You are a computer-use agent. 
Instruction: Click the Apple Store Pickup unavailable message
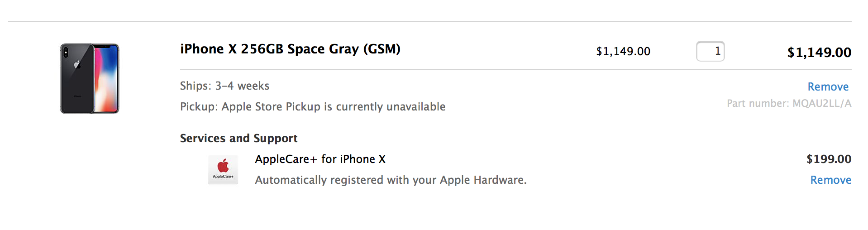coord(313,106)
